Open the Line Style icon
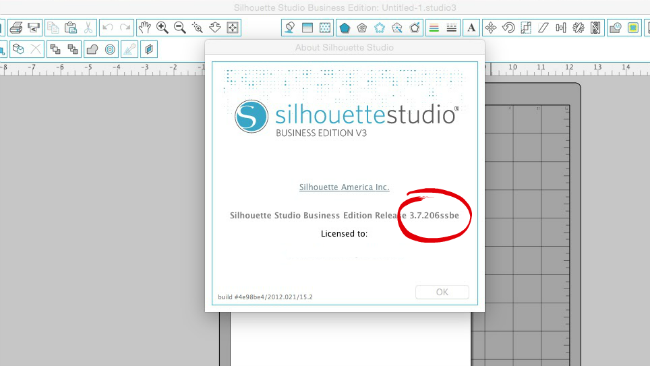The image size is (650, 366). click(x=451, y=28)
